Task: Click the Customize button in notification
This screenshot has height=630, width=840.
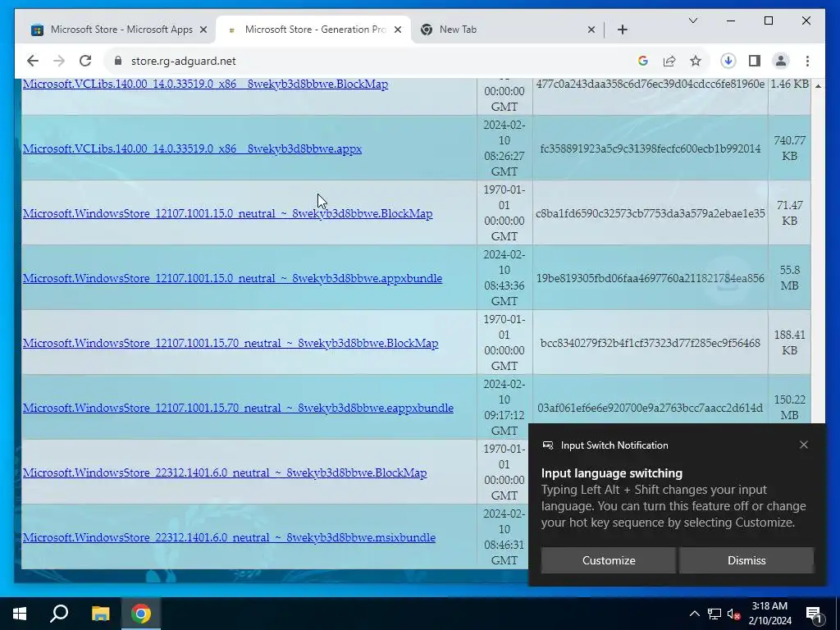Action: [x=609, y=560]
